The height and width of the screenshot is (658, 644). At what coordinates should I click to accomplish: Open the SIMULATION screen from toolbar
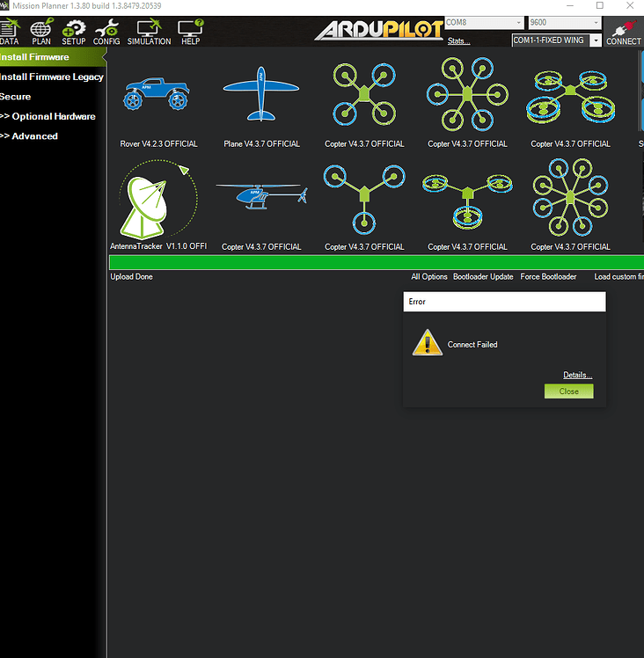coord(149,33)
